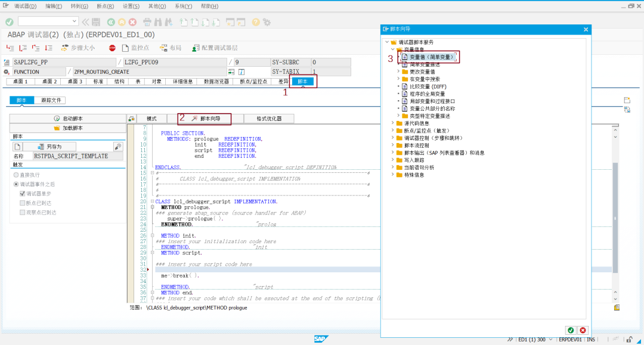This screenshot has width=644, height=345.
Task: Expand the 特殊信息 folder
Action: click(x=392, y=175)
